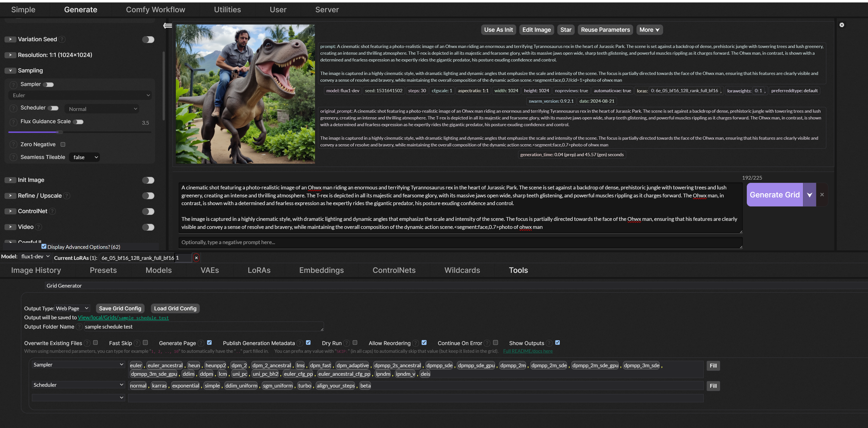Click the generated T-rex image thumbnail

[245, 94]
